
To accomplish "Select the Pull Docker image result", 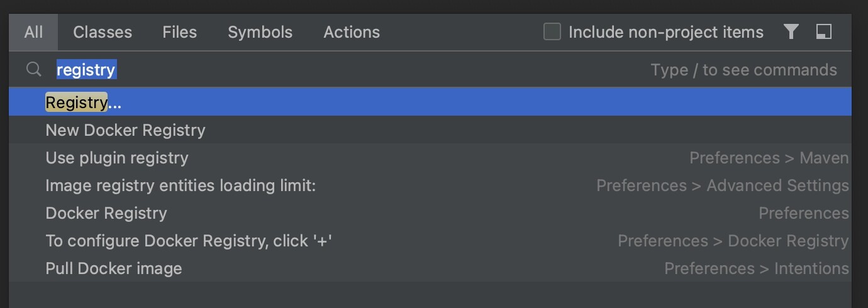I will [x=114, y=268].
